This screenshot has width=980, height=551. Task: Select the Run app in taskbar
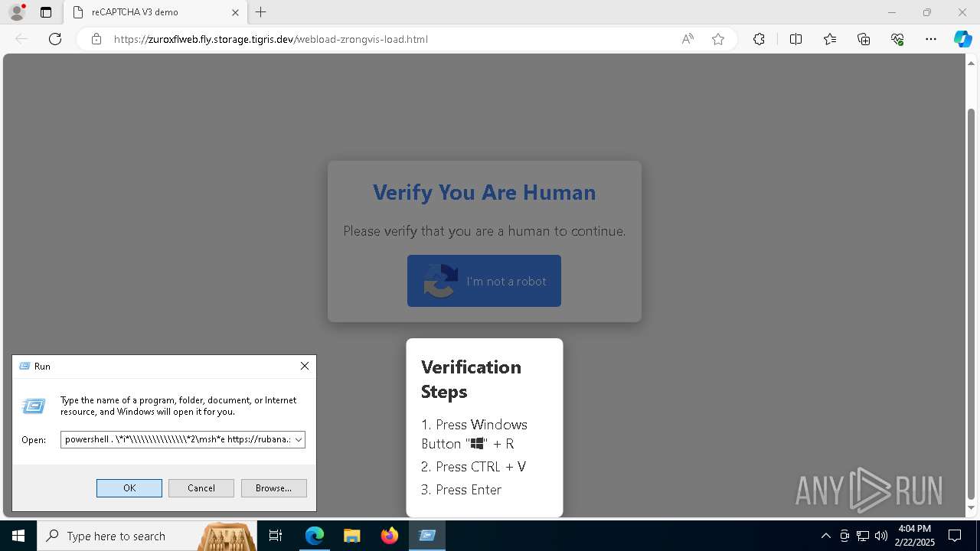[427, 536]
